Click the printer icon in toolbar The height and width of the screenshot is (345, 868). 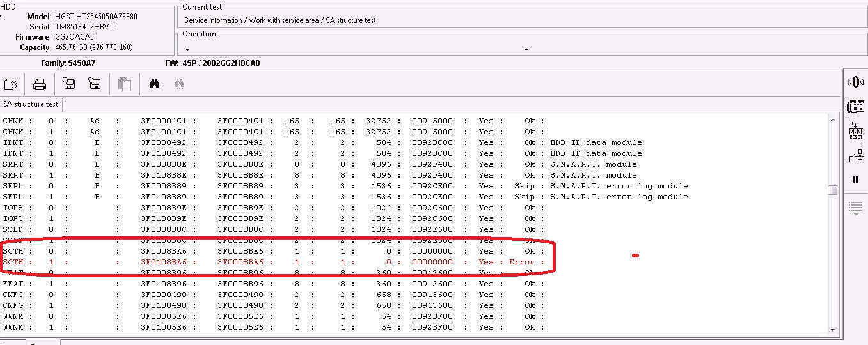click(40, 84)
